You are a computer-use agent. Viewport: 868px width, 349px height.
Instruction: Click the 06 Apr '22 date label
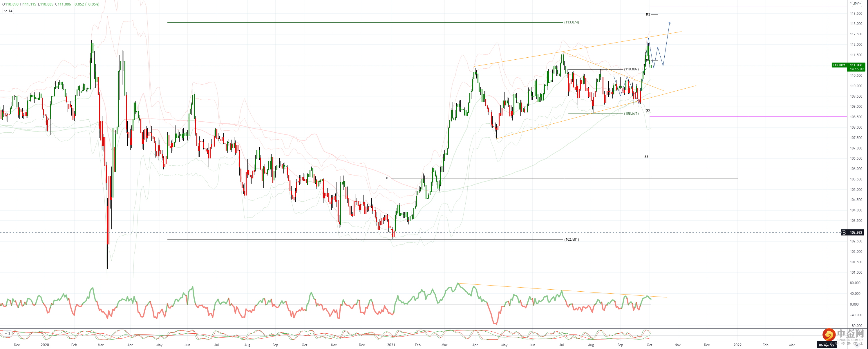pyautogui.click(x=827, y=345)
